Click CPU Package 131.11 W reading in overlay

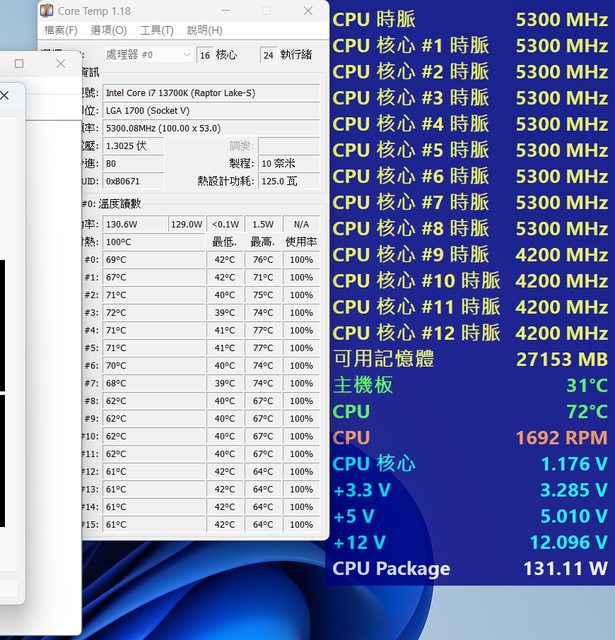click(470, 569)
